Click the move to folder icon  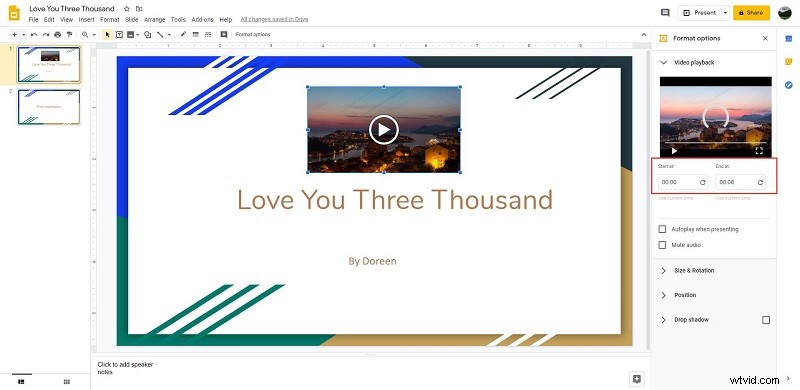139,9
